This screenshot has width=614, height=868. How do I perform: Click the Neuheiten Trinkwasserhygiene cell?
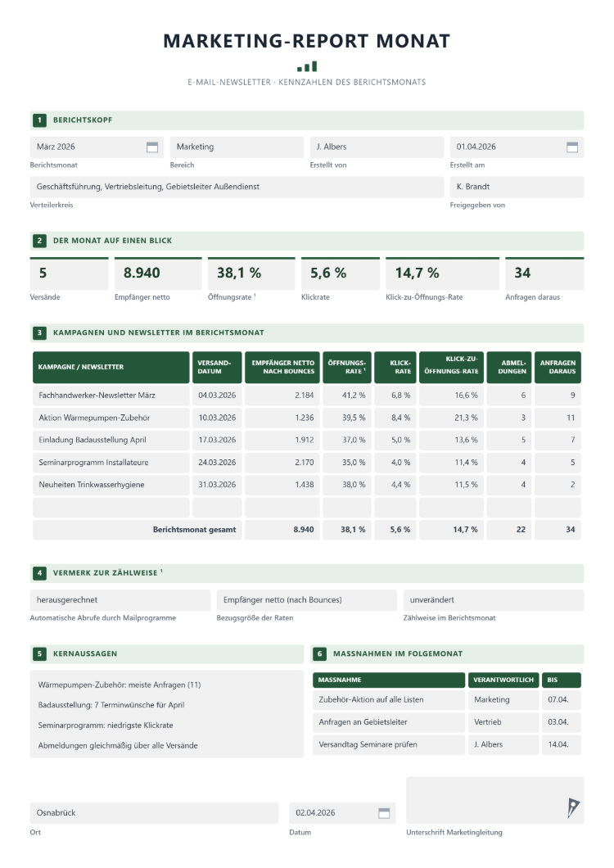click(111, 485)
